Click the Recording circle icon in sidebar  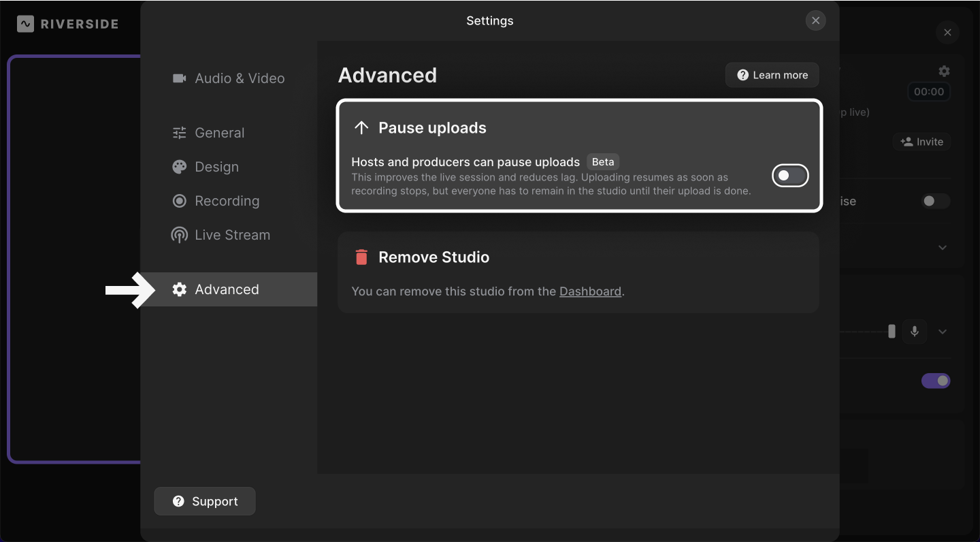coord(180,201)
